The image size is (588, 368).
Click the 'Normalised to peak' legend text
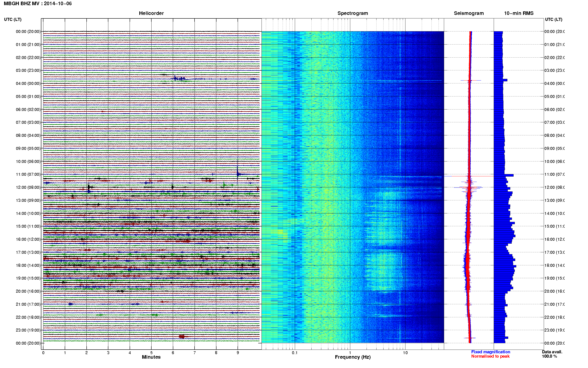click(490, 356)
